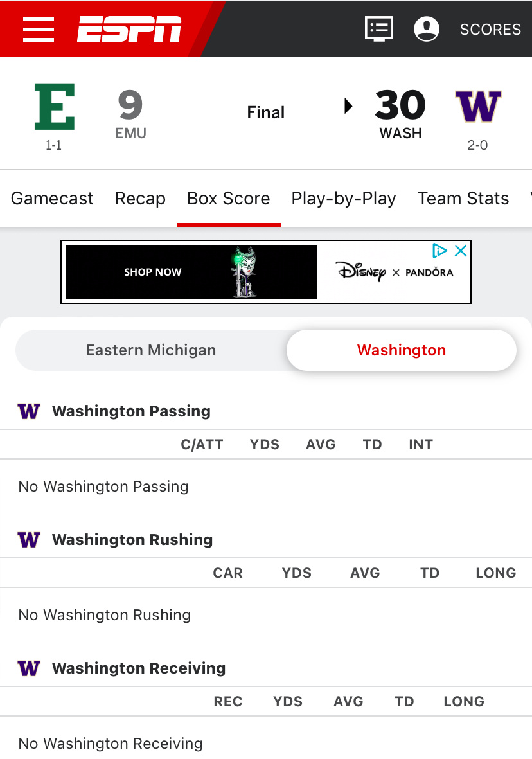This screenshot has width=532, height=759.
Task: Select the Box Score tab
Action: point(228,199)
